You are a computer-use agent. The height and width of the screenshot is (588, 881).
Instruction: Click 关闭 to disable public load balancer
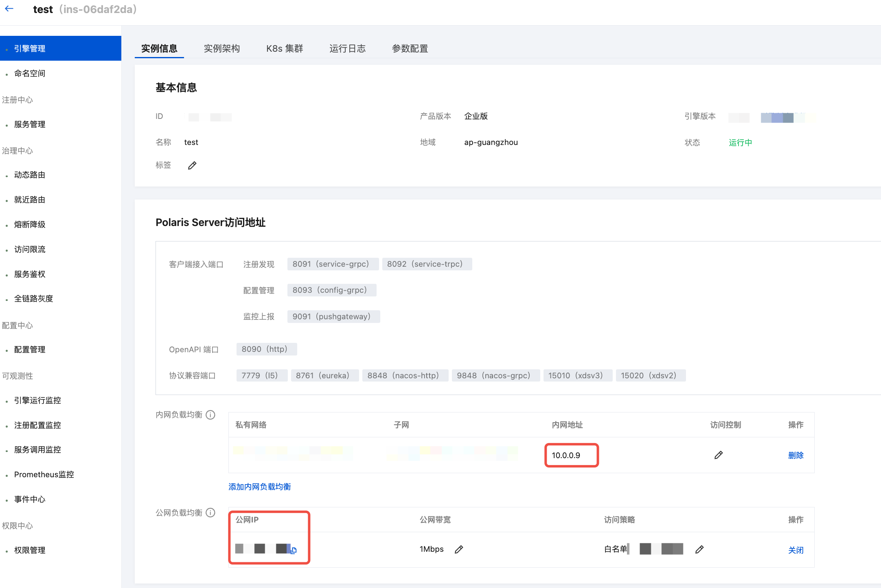click(796, 550)
